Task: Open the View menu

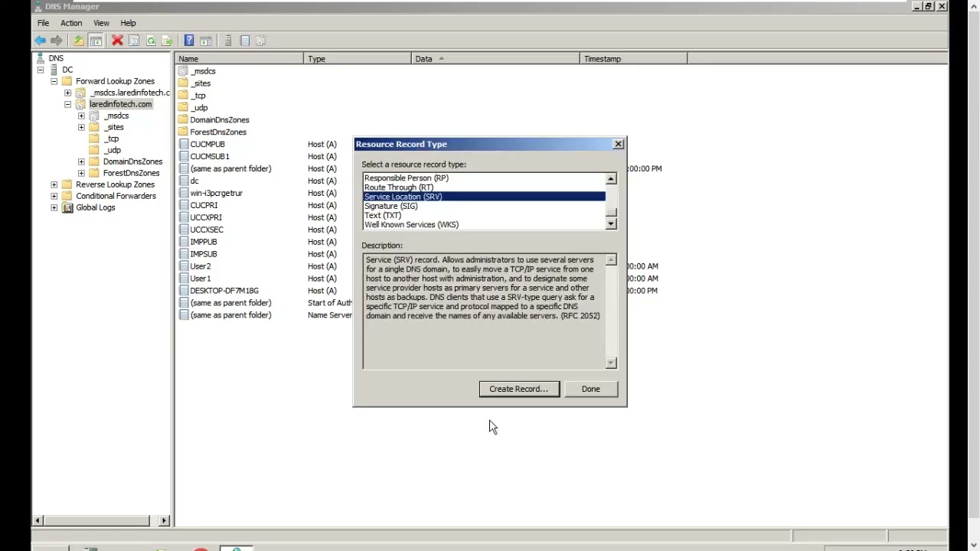Action: (101, 23)
